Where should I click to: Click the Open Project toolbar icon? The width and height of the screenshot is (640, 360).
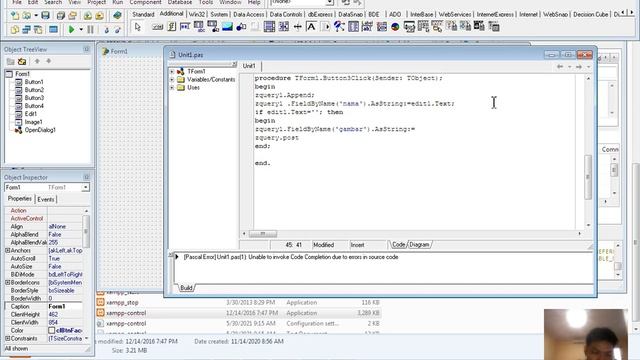[72, 16]
